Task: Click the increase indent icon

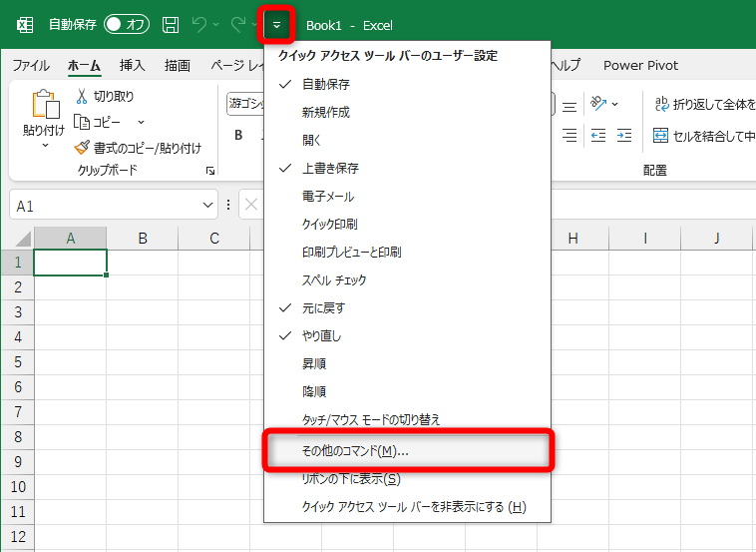Action: [624, 136]
